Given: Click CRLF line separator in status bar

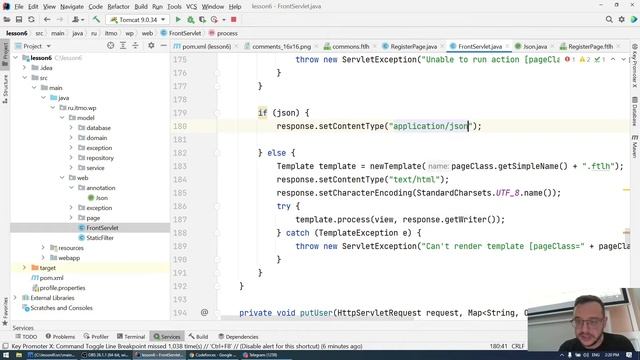Looking at the screenshot, I should [518, 346].
